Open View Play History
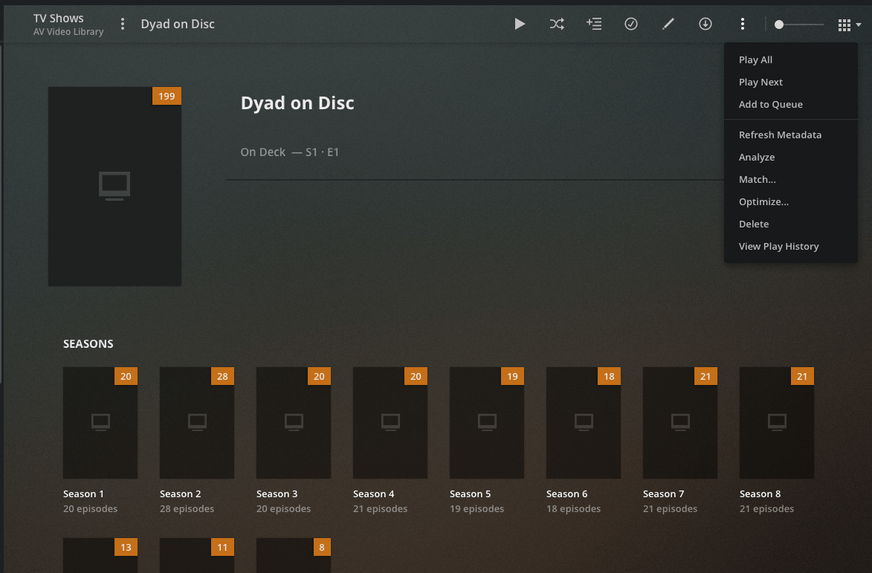Viewport: 872px width, 573px height. click(790, 246)
